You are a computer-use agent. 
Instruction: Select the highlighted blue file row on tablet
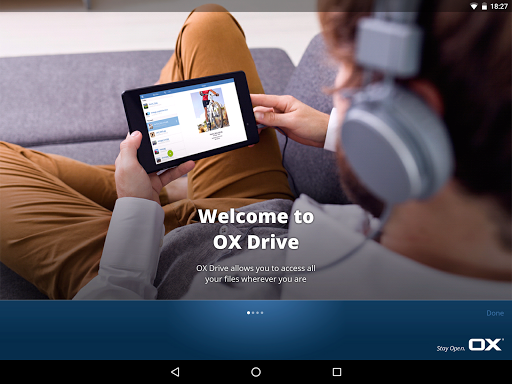coord(163,123)
